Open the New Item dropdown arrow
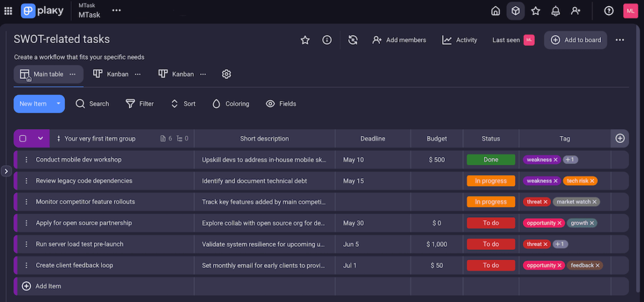 (59, 104)
